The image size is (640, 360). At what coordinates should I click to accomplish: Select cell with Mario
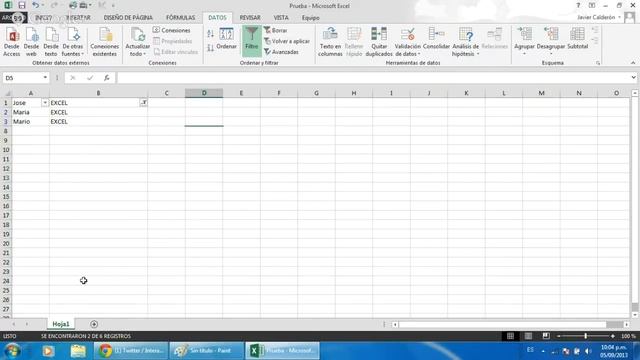click(31, 122)
